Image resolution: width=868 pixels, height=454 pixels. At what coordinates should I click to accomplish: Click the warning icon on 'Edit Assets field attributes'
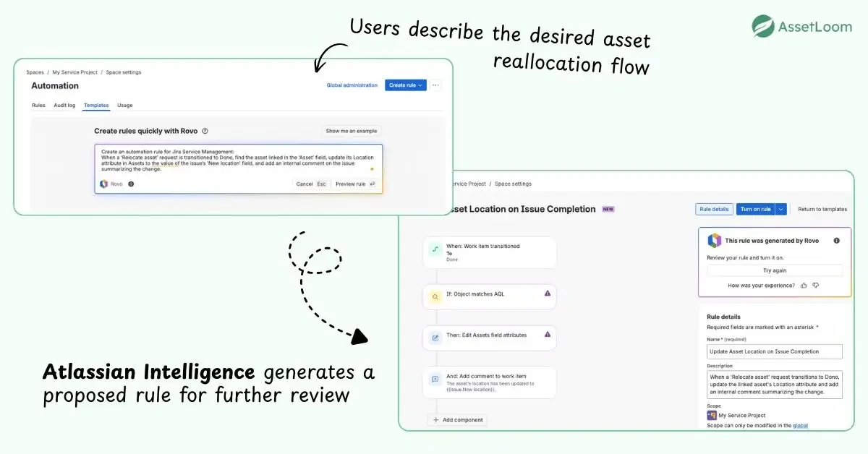(x=547, y=334)
